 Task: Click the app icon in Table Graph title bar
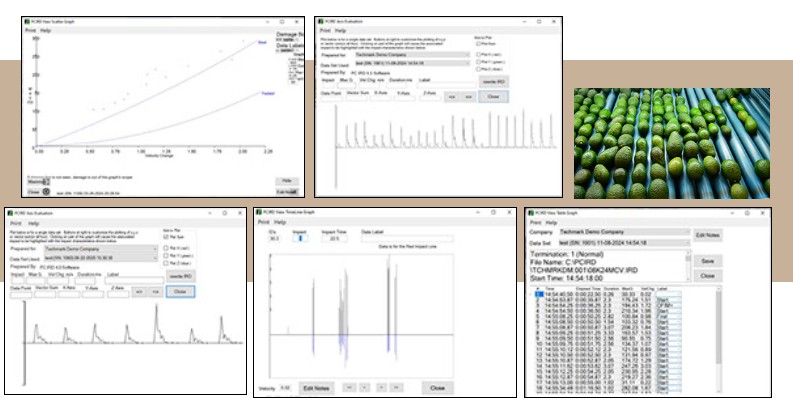pyautogui.click(x=532, y=212)
